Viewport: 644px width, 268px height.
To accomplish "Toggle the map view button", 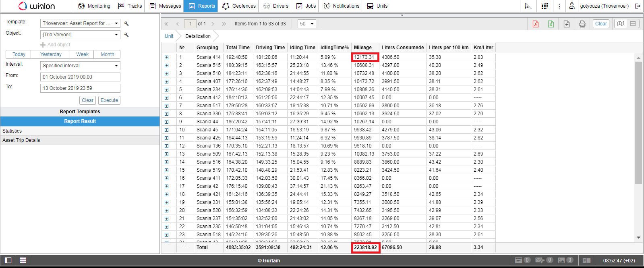I will click(620, 24).
